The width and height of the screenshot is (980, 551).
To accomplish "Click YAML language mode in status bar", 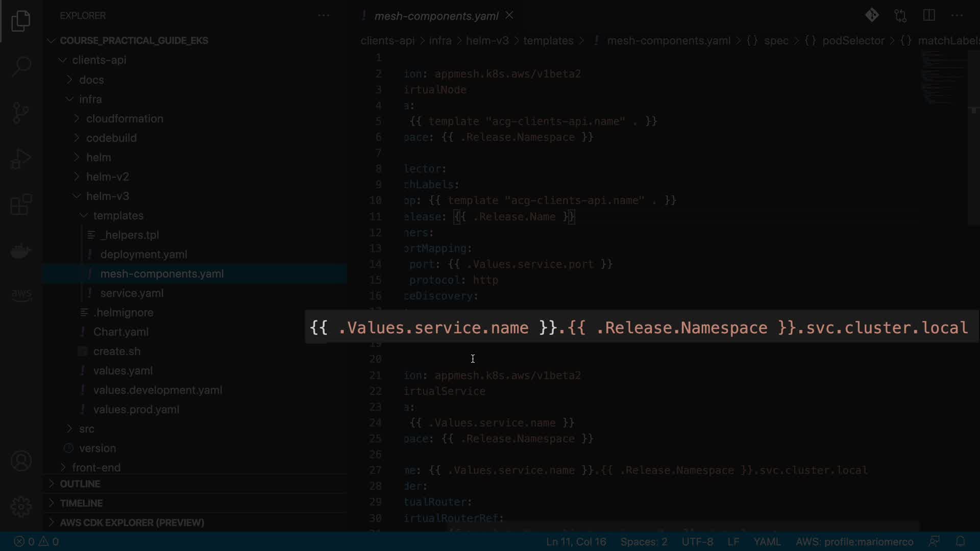I will click(767, 541).
